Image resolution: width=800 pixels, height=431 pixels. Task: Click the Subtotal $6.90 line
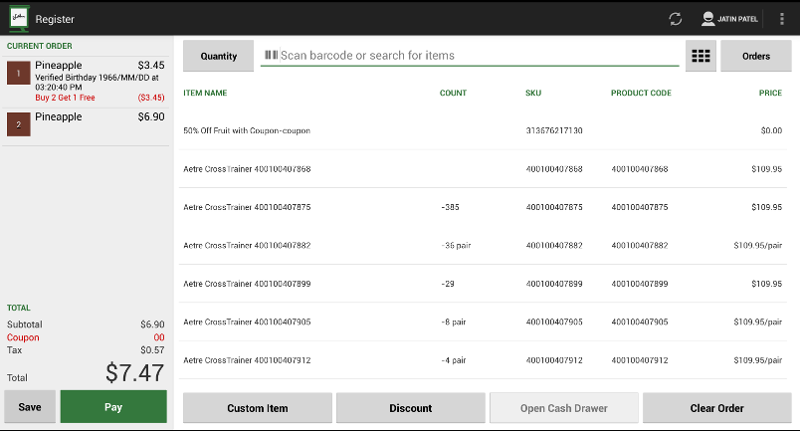(85, 324)
